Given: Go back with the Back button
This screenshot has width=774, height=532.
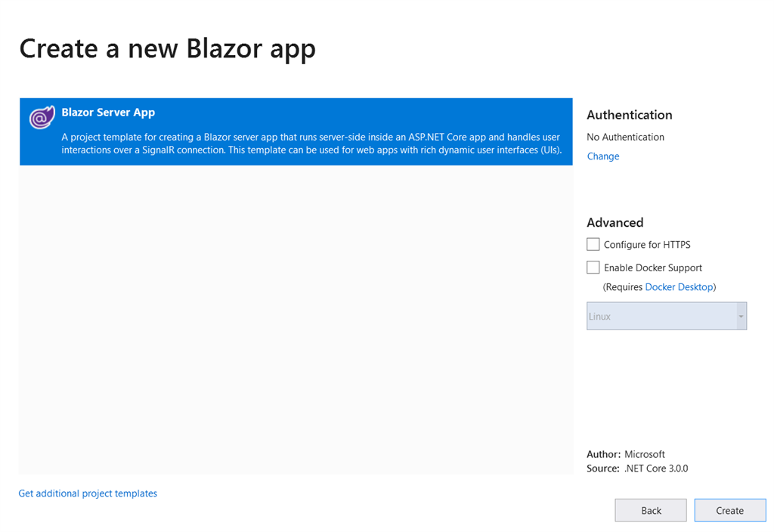Looking at the screenshot, I should (651, 510).
